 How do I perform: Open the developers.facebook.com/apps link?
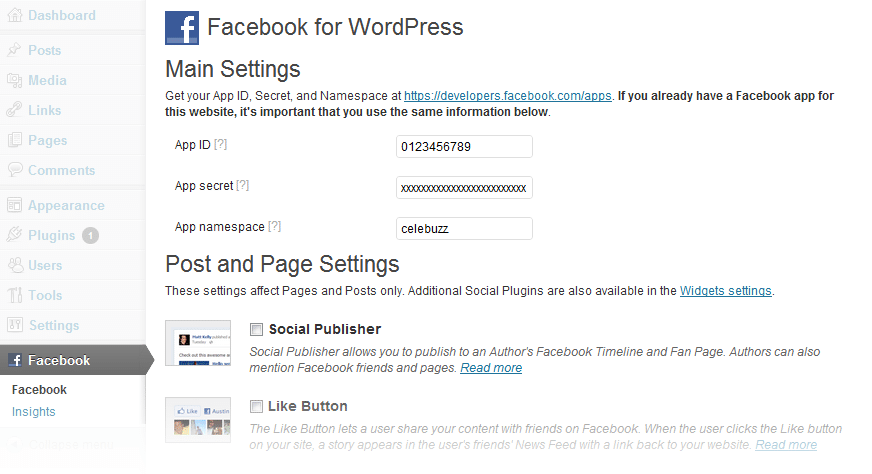508,96
